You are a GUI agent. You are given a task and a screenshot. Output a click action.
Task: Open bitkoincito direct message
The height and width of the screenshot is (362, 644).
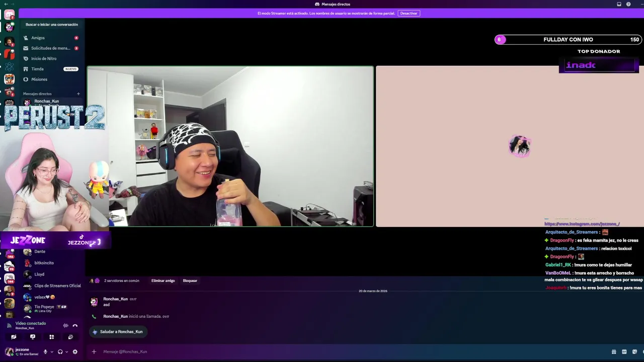(x=51, y=263)
